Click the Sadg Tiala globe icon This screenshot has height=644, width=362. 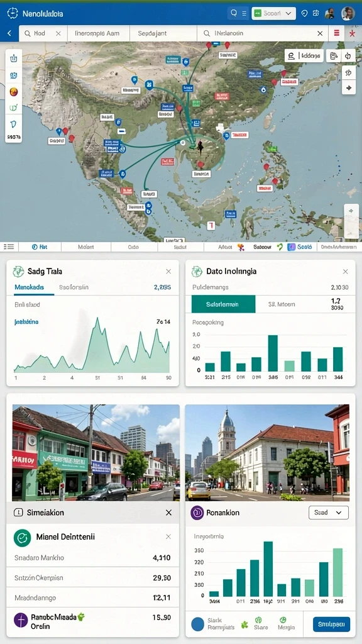(18, 271)
